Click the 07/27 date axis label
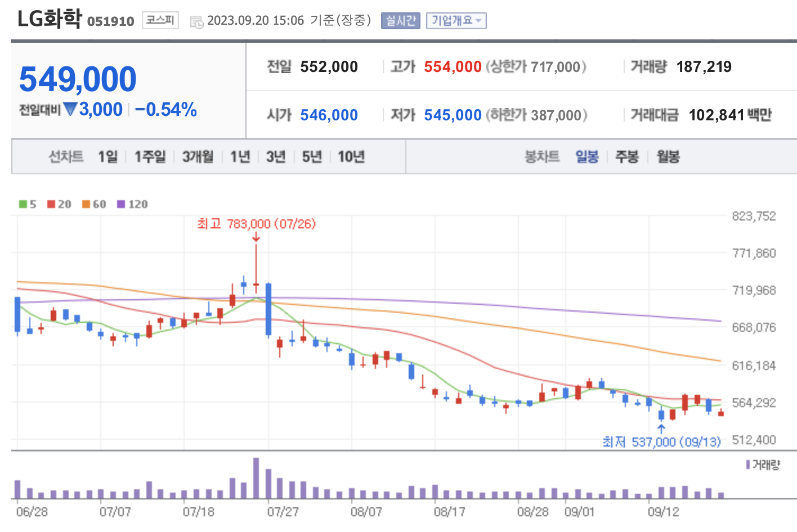The width and height of the screenshot is (797, 532). point(283,512)
